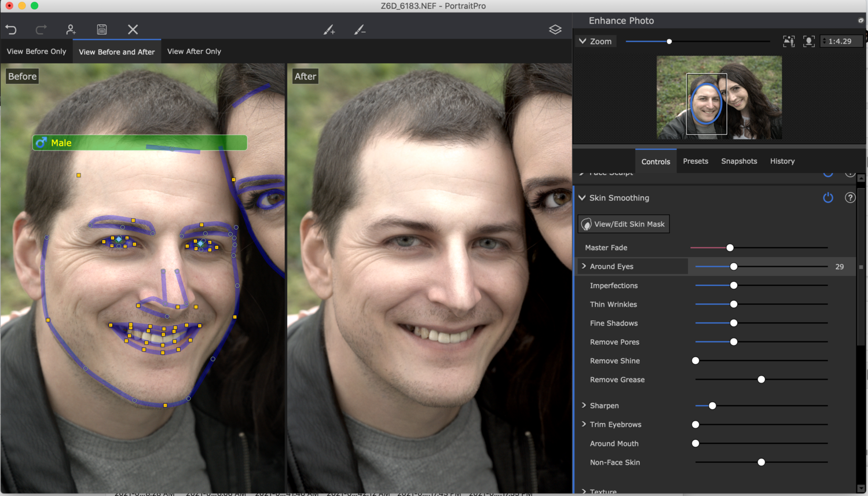This screenshot has height=496, width=868.
Task: Click View/Edit Skin Mask button
Action: [x=624, y=224]
